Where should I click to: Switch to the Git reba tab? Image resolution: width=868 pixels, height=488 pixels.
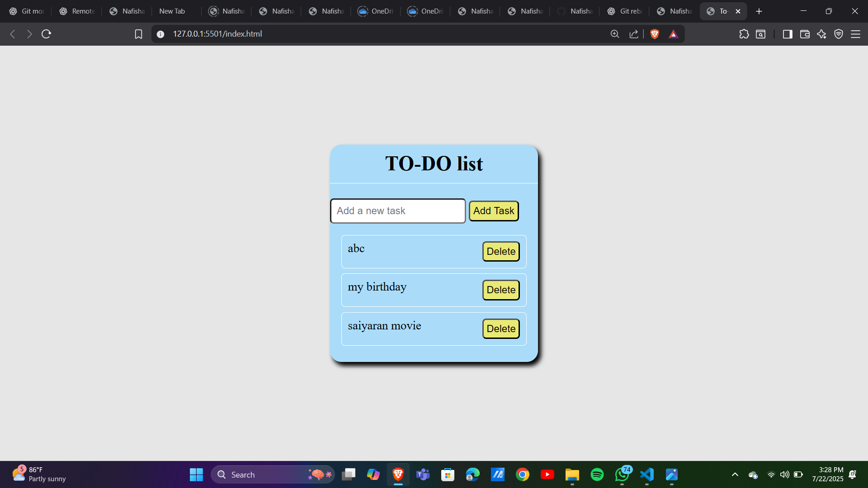624,11
